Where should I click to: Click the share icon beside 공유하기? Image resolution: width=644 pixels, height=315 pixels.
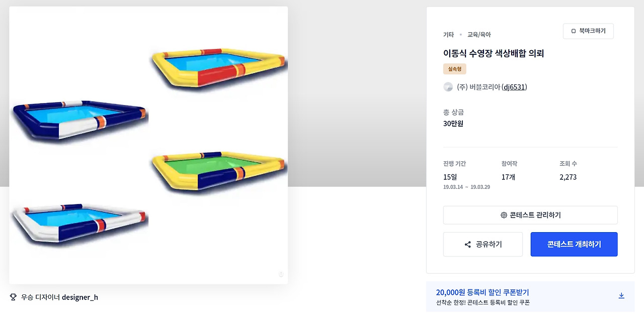coord(468,245)
